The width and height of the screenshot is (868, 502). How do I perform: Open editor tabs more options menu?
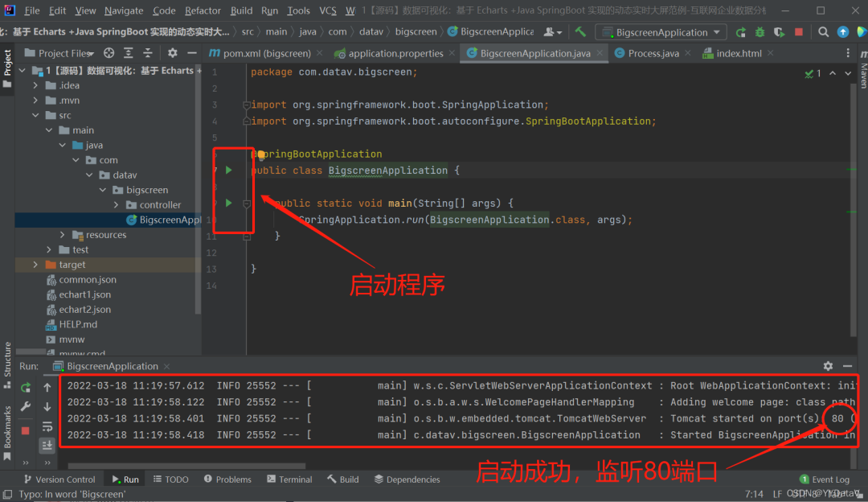pos(848,53)
